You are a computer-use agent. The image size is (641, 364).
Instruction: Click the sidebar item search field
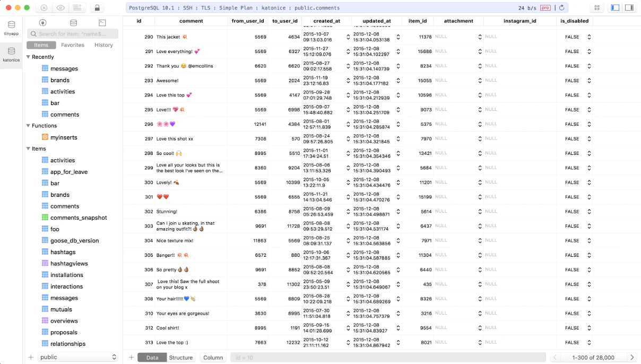[73, 34]
